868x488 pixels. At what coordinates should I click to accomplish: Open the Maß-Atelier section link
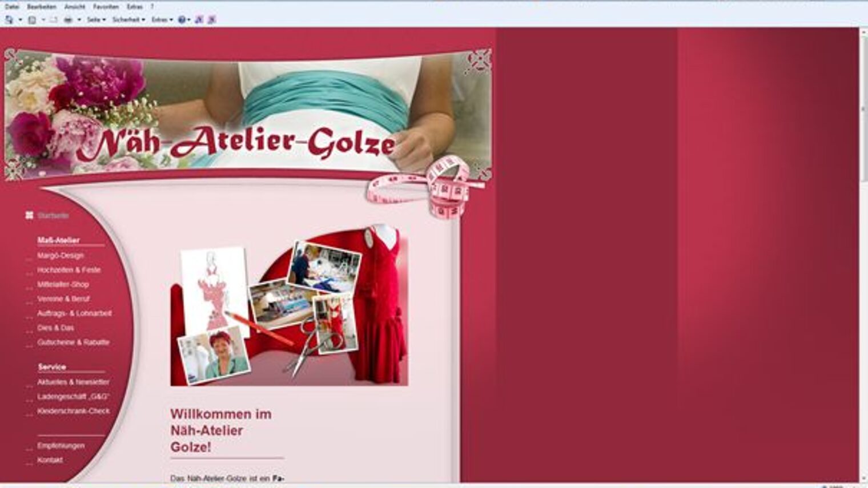coord(58,240)
